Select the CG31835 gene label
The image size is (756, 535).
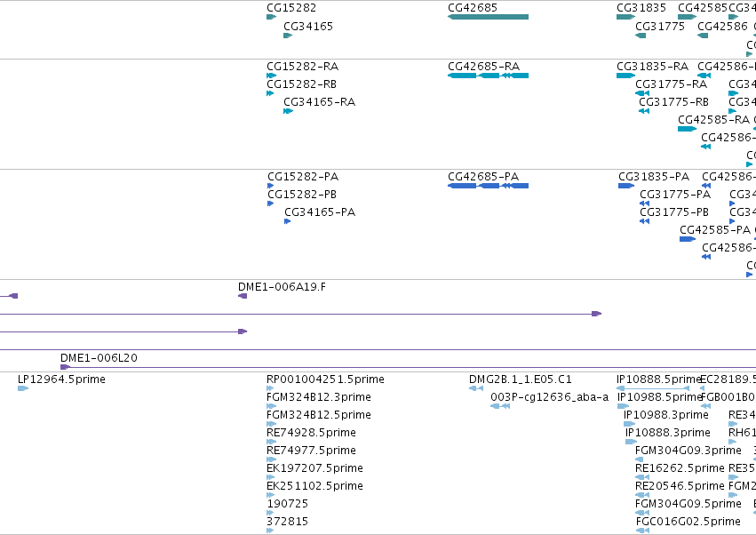click(641, 8)
